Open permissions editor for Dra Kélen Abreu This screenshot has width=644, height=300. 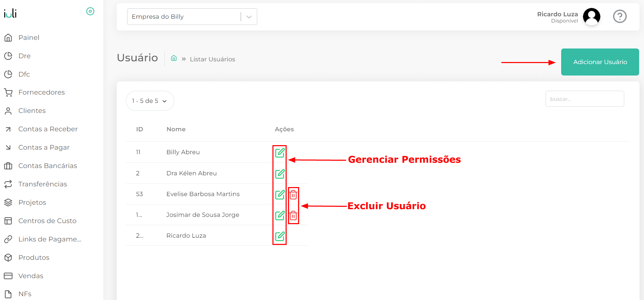click(280, 174)
